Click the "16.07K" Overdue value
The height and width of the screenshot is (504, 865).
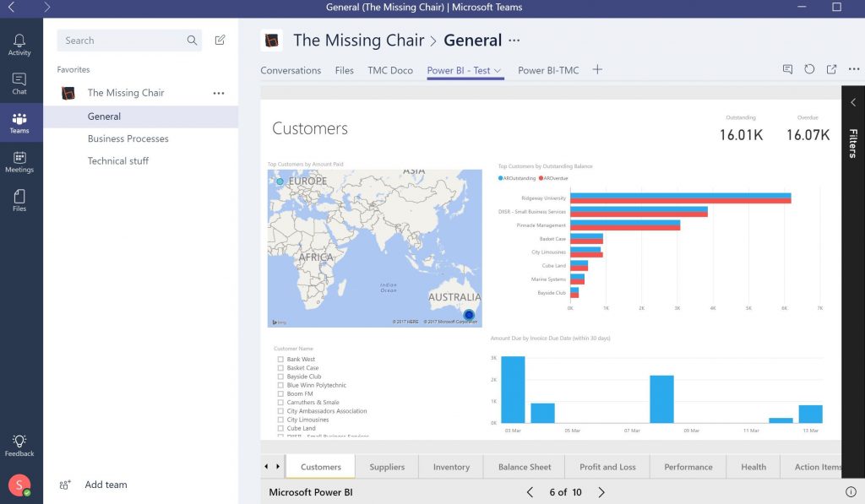coord(808,135)
